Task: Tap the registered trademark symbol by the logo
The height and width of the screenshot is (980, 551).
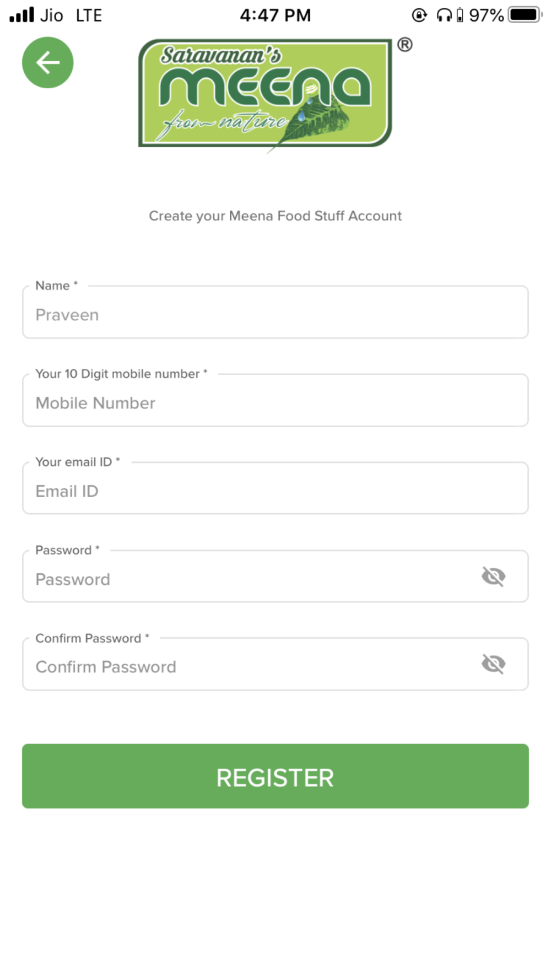Action: pos(405,45)
